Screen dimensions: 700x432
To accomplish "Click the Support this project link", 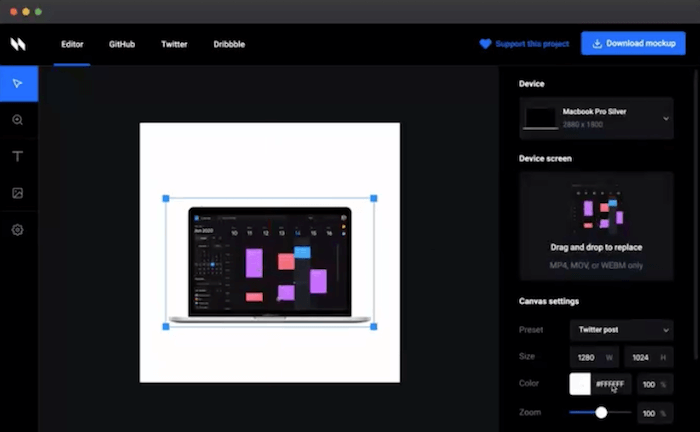I will [532, 44].
